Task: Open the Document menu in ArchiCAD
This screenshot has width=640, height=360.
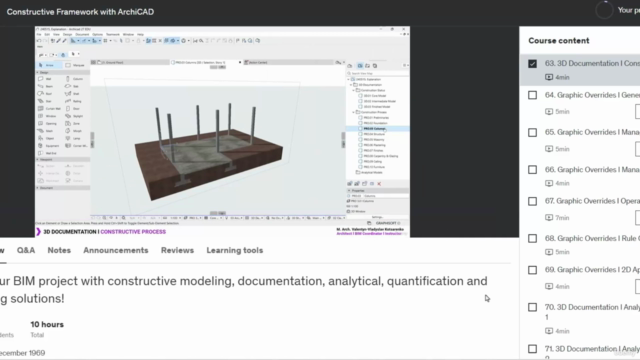Action: (x=82, y=35)
